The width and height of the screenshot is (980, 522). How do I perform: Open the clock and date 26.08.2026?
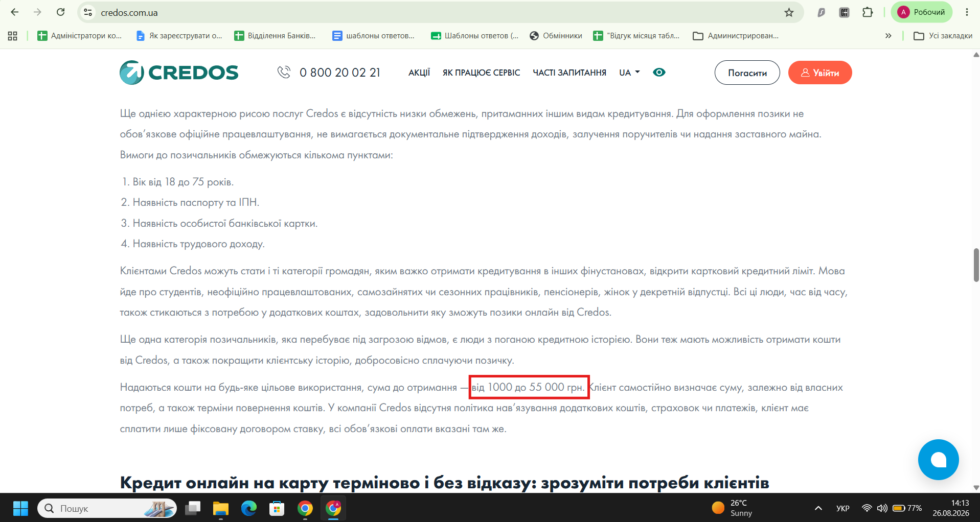[951, 508]
